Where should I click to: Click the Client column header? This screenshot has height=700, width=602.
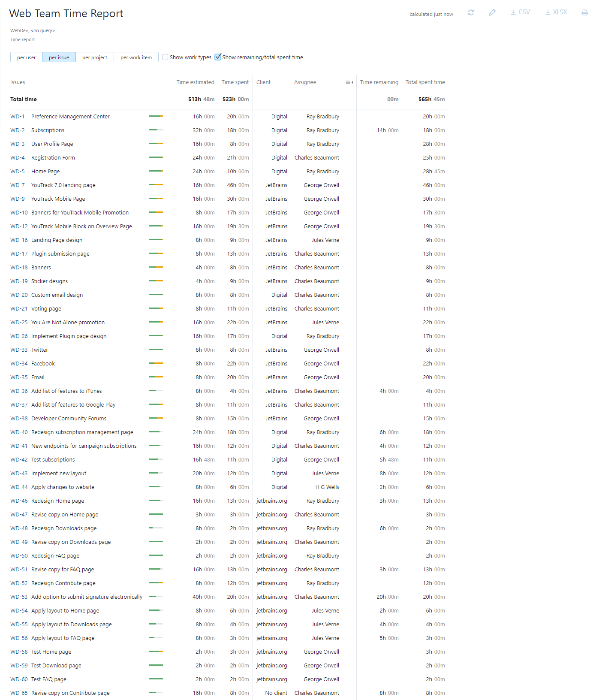click(x=263, y=82)
